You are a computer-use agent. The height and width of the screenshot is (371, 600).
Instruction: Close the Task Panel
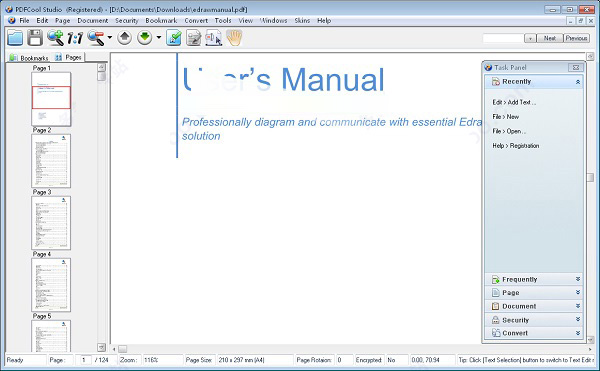(x=576, y=68)
